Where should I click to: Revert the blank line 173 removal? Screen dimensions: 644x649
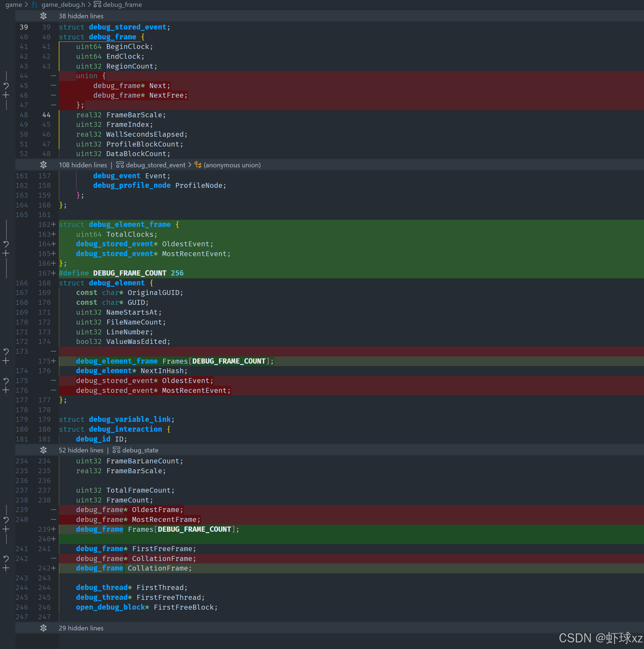tap(6, 351)
